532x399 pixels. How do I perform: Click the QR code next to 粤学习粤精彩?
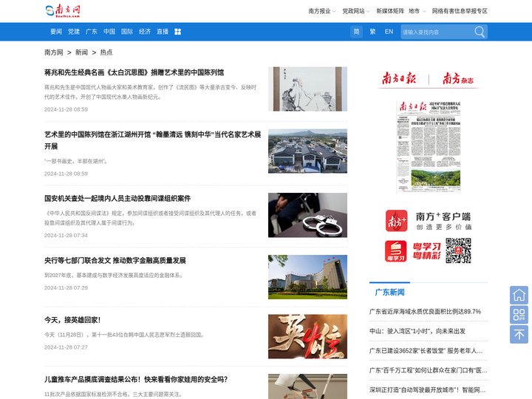point(458,250)
